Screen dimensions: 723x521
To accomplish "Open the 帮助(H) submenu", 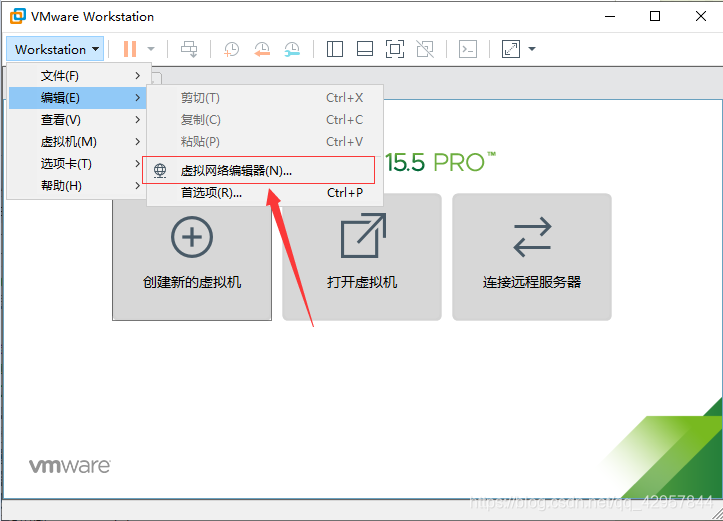I will 77,186.
